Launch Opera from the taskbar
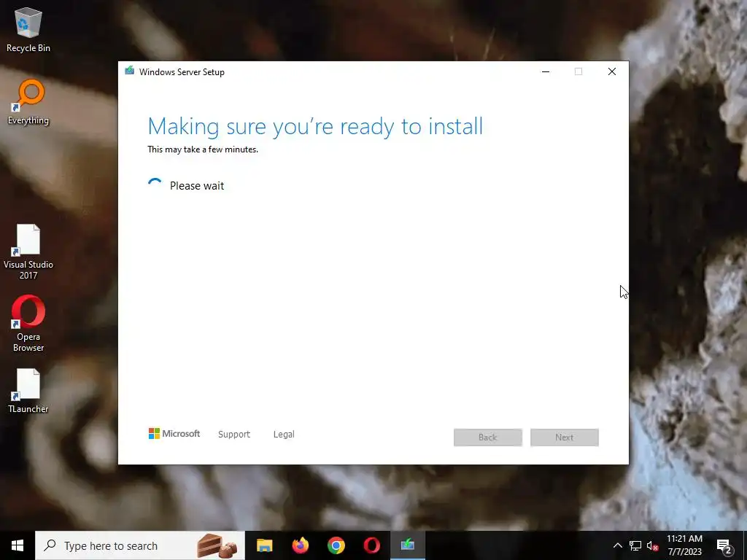Viewport: 747px width, 560px height. 372,545
